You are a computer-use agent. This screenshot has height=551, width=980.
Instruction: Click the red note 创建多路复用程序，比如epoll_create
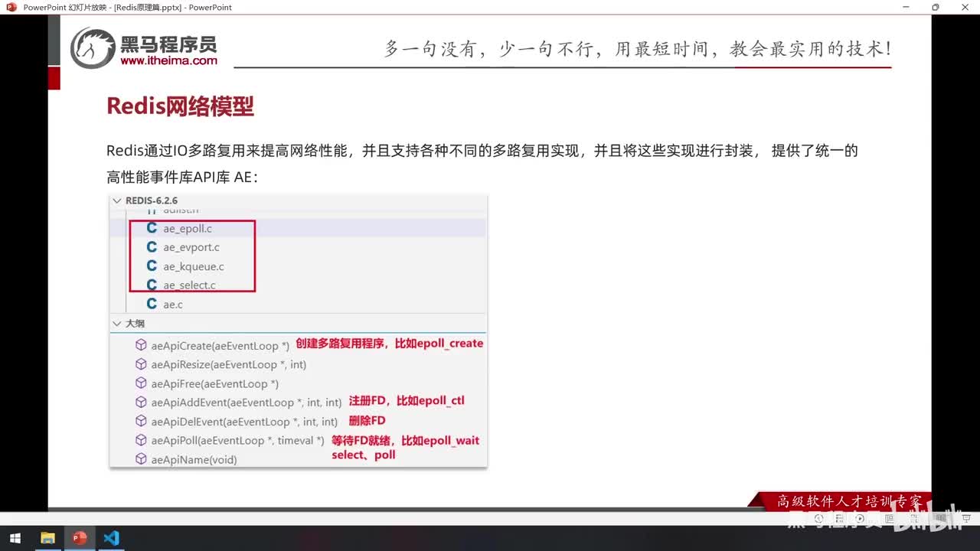[x=390, y=344]
